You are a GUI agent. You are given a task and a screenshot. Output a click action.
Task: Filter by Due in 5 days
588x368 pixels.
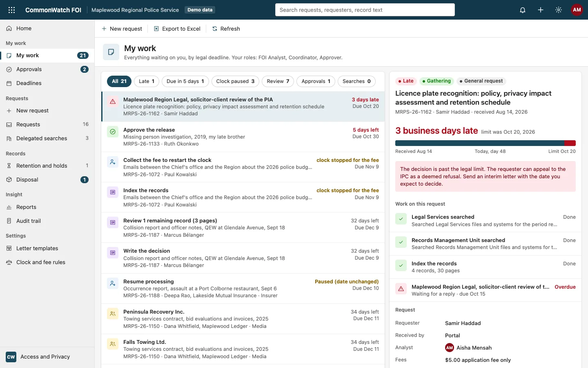coord(185,81)
